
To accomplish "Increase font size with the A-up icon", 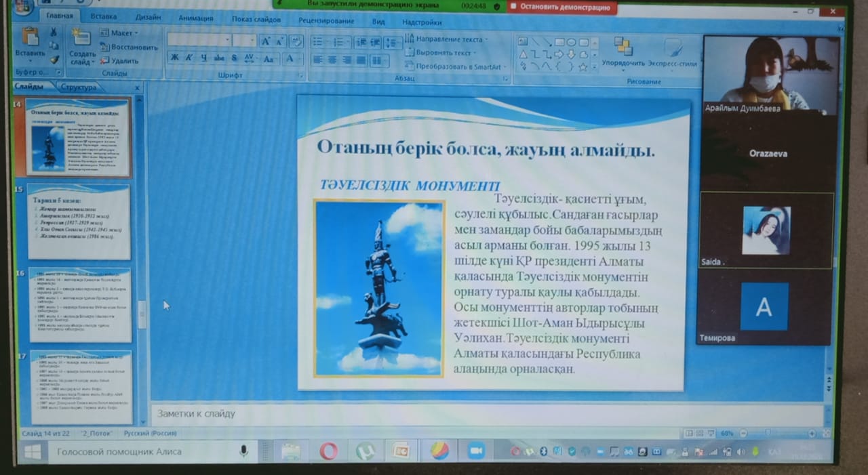I will pos(267,41).
